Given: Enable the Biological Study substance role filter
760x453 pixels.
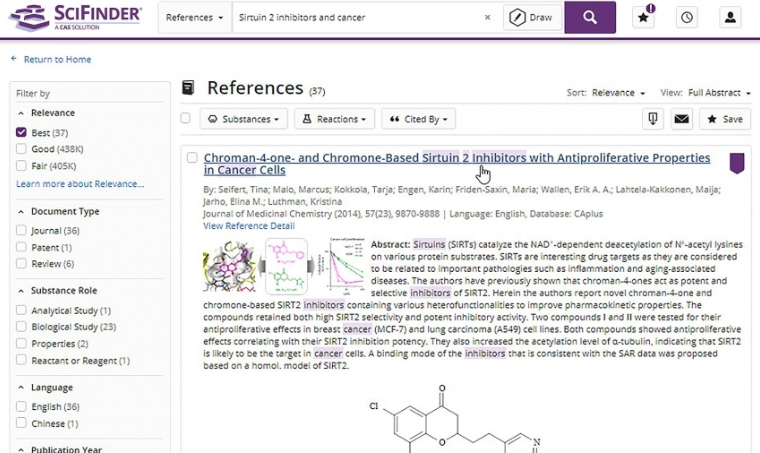Looking at the screenshot, I should click(22, 327).
